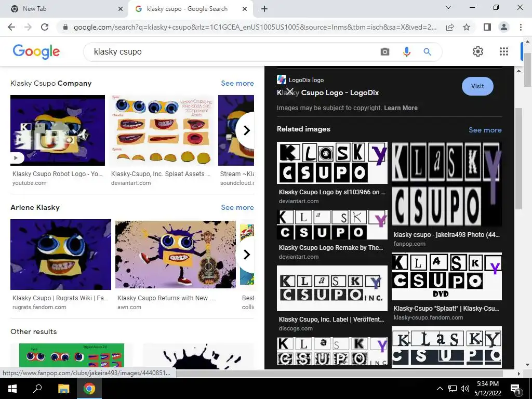View site info via the padlock icon

pyautogui.click(x=65, y=27)
